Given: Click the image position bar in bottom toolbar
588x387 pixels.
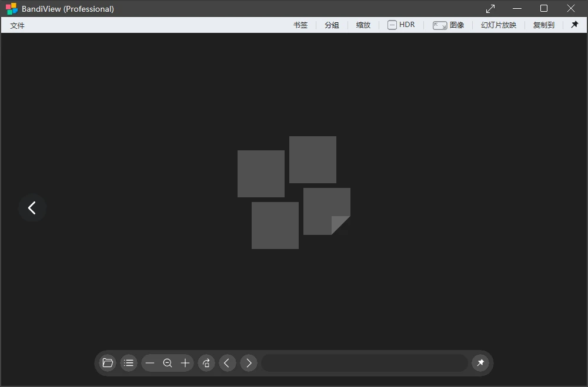Looking at the screenshot, I should click(365, 363).
